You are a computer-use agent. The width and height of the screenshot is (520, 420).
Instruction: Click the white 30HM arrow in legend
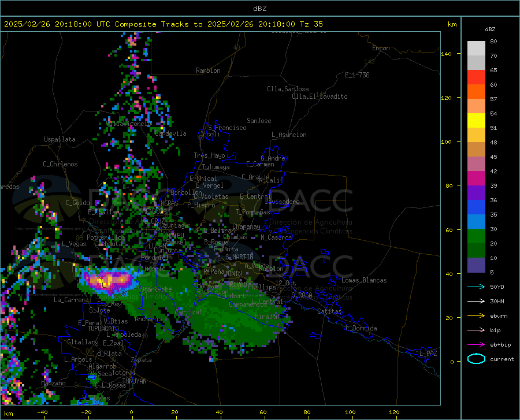pyautogui.click(x=476, y=302)
